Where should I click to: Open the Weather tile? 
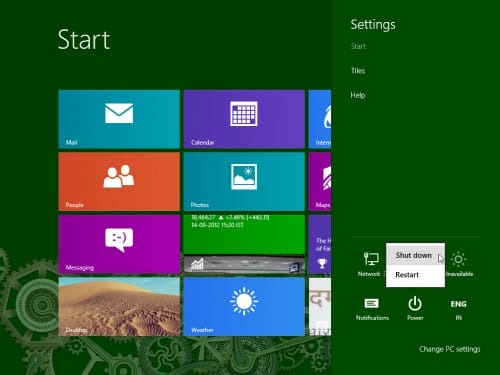244,307
